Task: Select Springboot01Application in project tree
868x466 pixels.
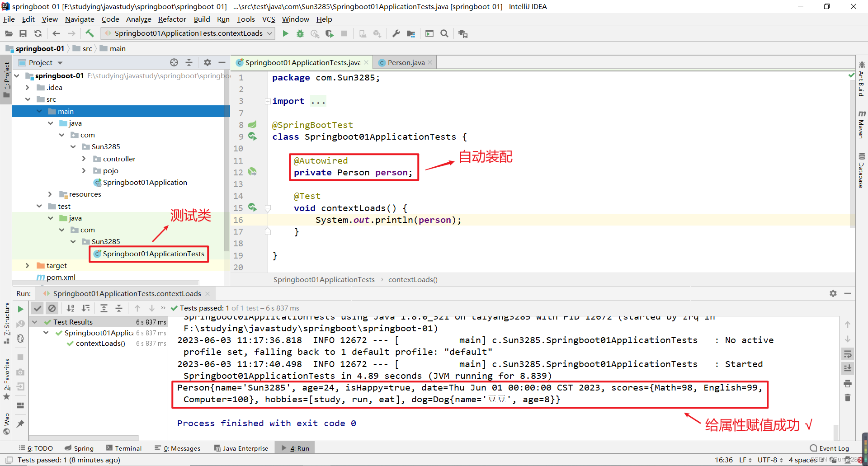Action: [145, 182]
